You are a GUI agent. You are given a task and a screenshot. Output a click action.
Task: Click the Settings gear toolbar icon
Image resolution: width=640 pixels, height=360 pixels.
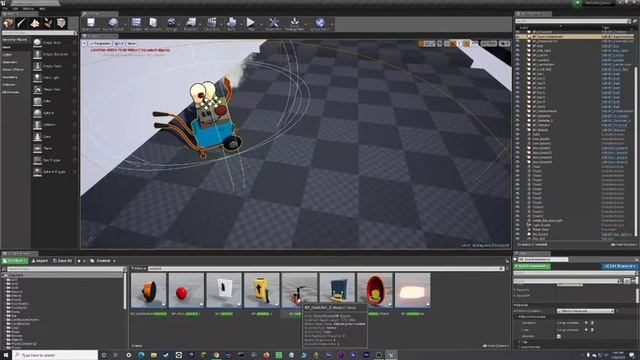171,22
